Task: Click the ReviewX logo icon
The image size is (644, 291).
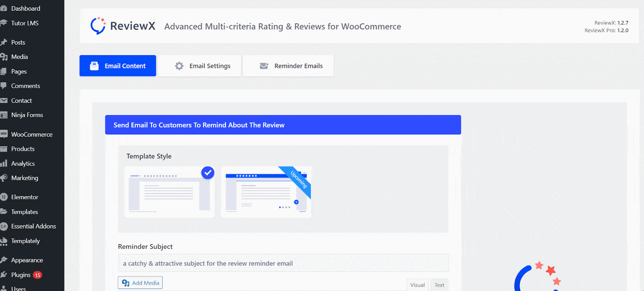Action: (x=98, y=26)
